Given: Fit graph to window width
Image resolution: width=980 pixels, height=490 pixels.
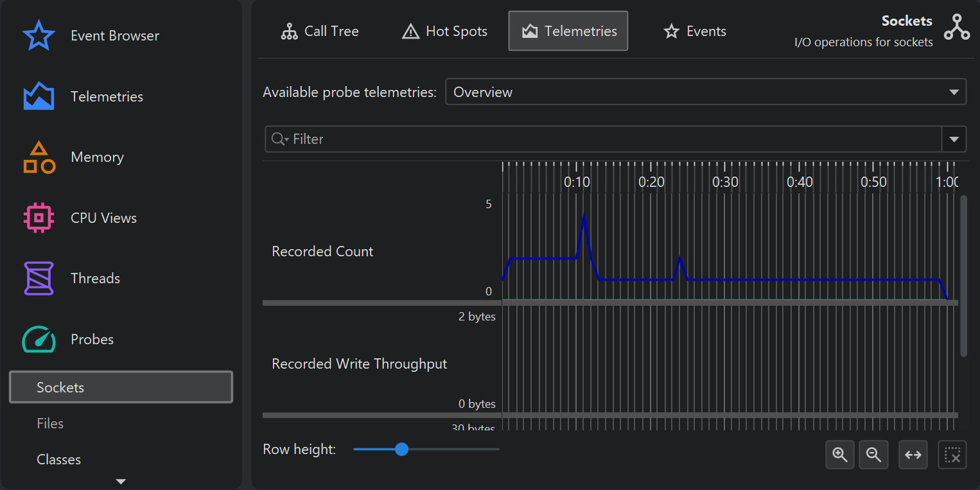Looking at the screenshot, I should [x=913, y=455].
